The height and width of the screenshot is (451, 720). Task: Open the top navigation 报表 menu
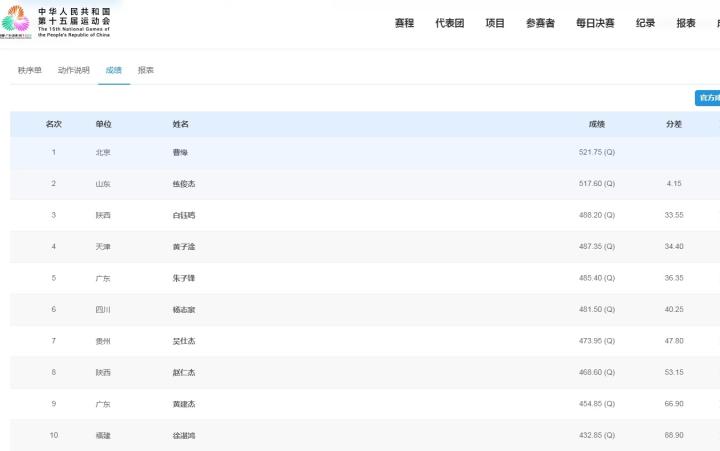click(686, 23)
